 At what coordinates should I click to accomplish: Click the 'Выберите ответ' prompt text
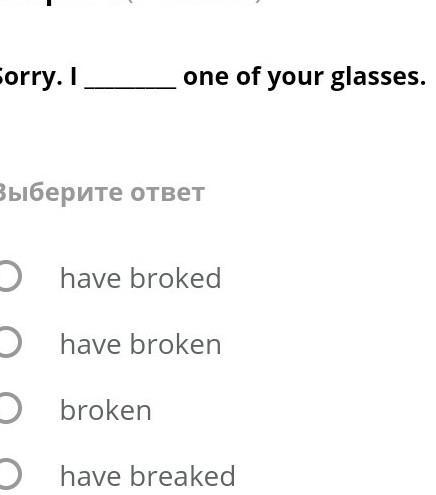coord(100,193)
